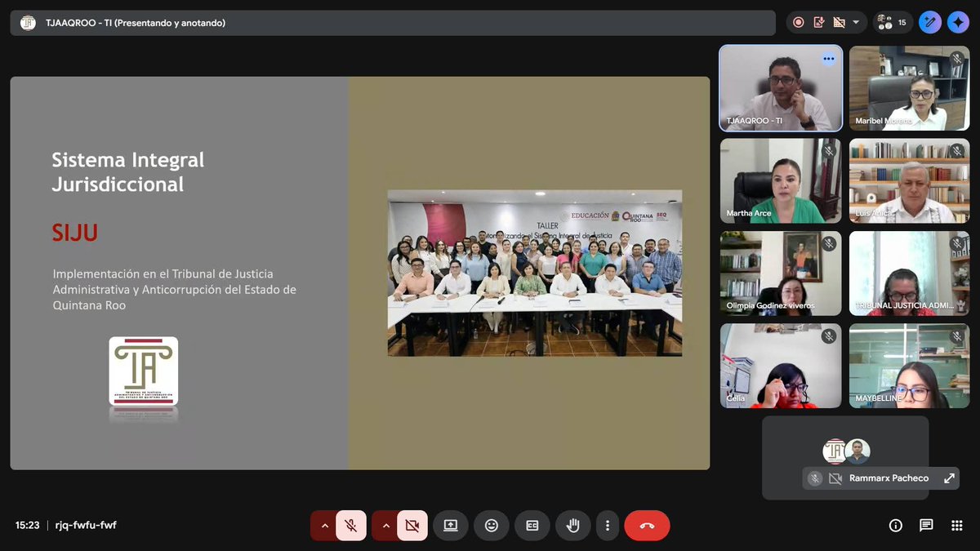Click the recording indicator icon
Viewport: 980px width, 551px height.
[x=799, y=23]
